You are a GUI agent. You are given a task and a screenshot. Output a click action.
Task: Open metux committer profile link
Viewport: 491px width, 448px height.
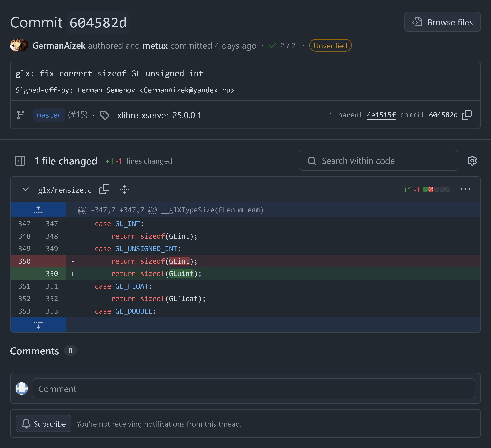coord(155,46)
